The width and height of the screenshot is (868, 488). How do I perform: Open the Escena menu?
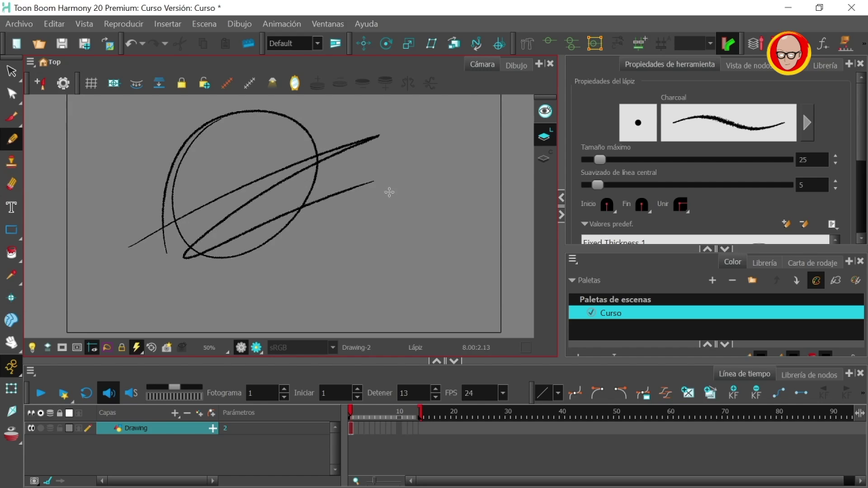click(204, 24)
